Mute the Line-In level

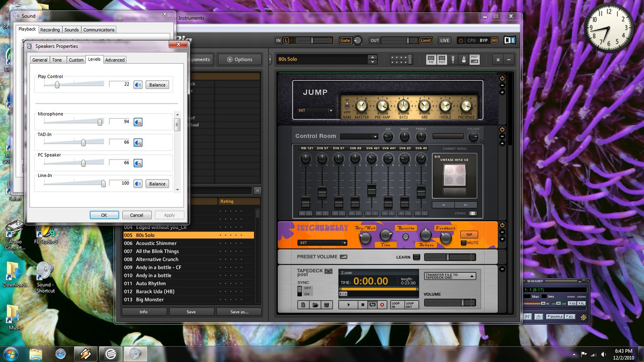click(138, 184)
